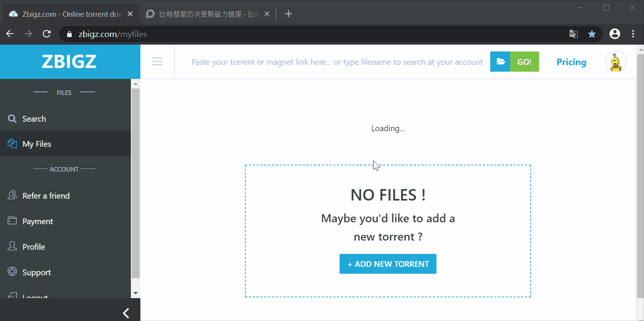Click the ACCOUNT section label
The height and width of the screenshot is (321, 644).
64,169
